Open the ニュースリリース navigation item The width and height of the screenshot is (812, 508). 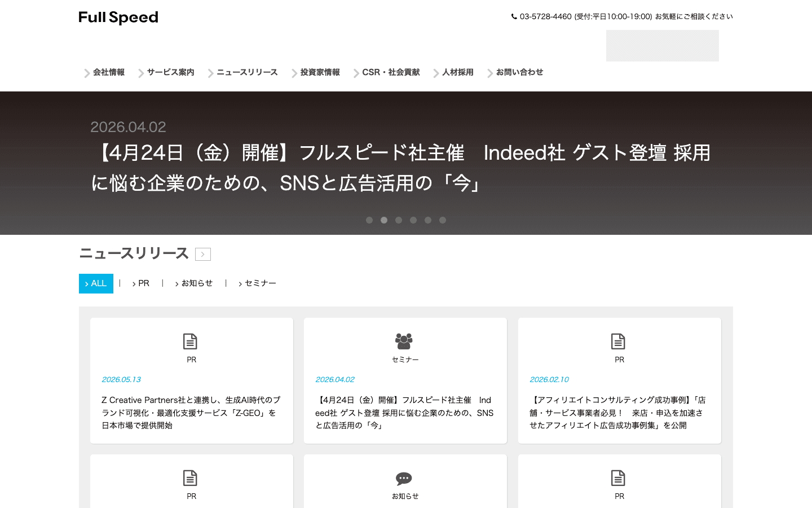(x=243, y=72)
